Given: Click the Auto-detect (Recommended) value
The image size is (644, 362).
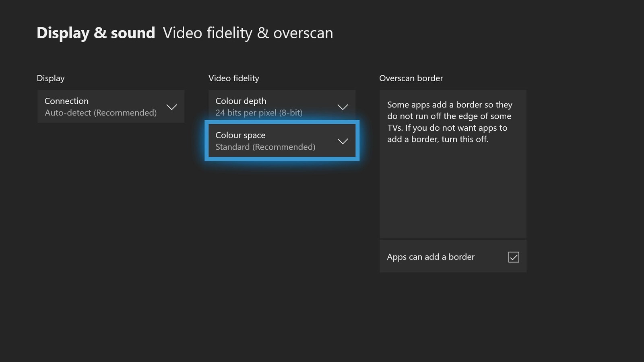Looking at the screenshot, I should click(x=101, y=113).
